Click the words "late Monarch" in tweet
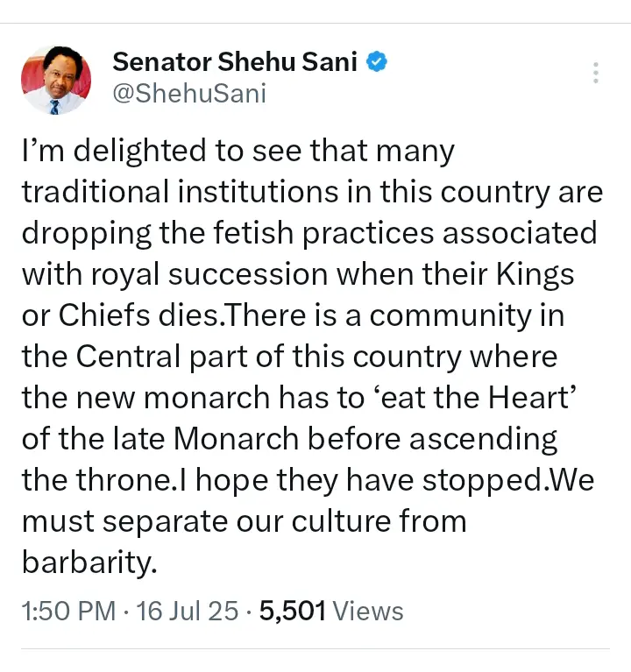631x672 pixels. (x=206, y=439)
